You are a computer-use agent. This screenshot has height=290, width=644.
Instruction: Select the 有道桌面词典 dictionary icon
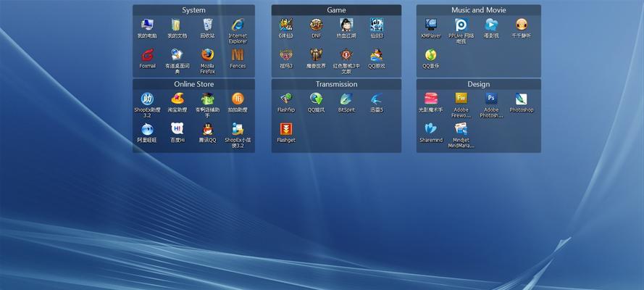(x=177, y=55)
